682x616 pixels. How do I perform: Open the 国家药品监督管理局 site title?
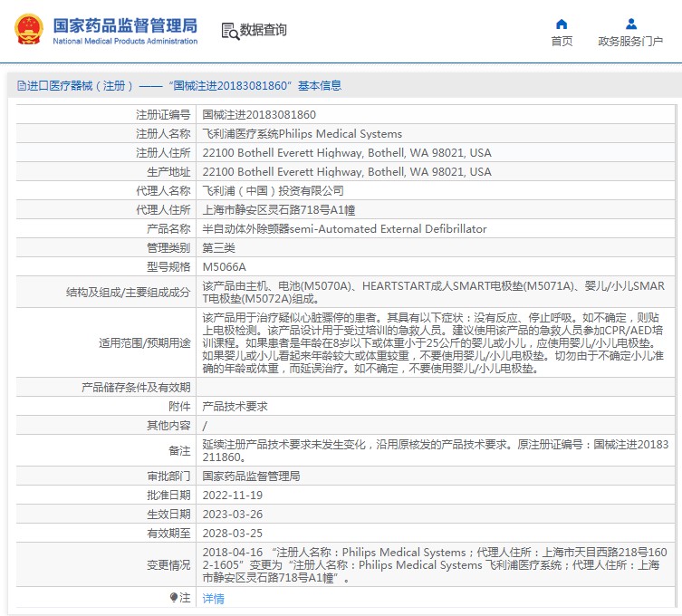[125, 25]
